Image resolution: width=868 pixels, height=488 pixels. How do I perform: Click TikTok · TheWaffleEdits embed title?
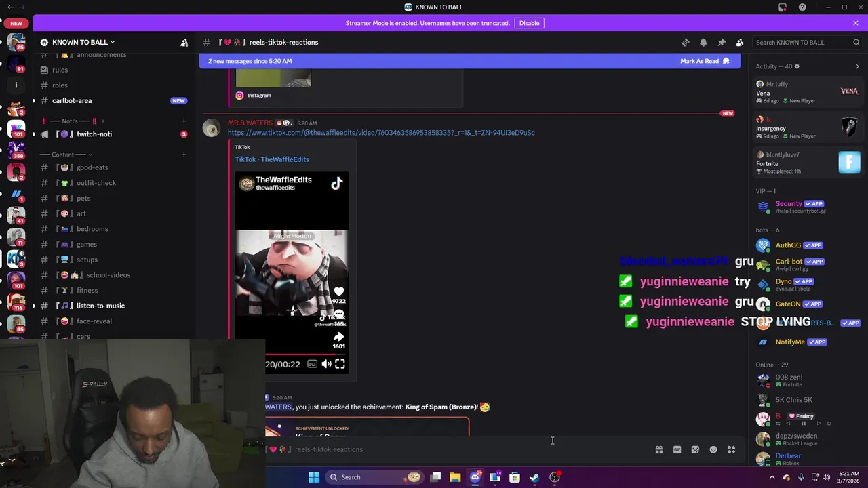pyautogui.click(x=272, y=159)
